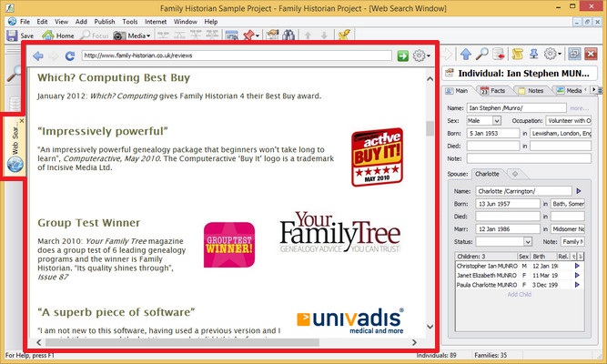Click the Group Test Winner pink badge

[x=229, y=245]
